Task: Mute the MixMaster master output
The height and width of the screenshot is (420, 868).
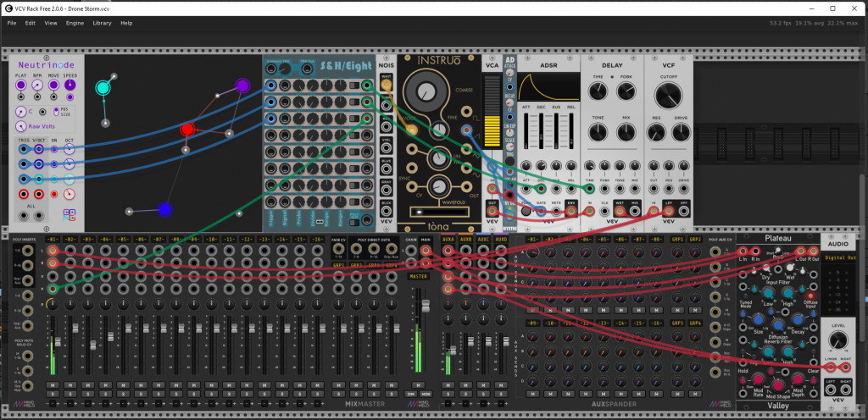Action: tap(418, 385)
